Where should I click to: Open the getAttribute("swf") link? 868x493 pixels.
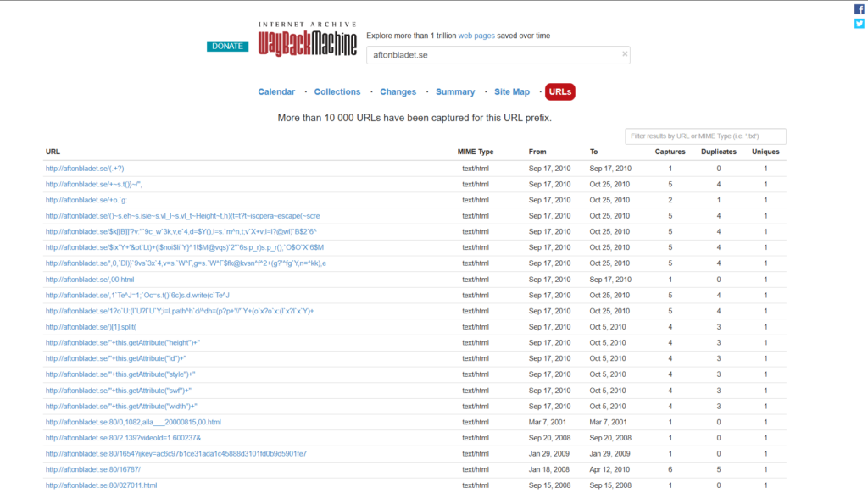click(x=119, y=391)
